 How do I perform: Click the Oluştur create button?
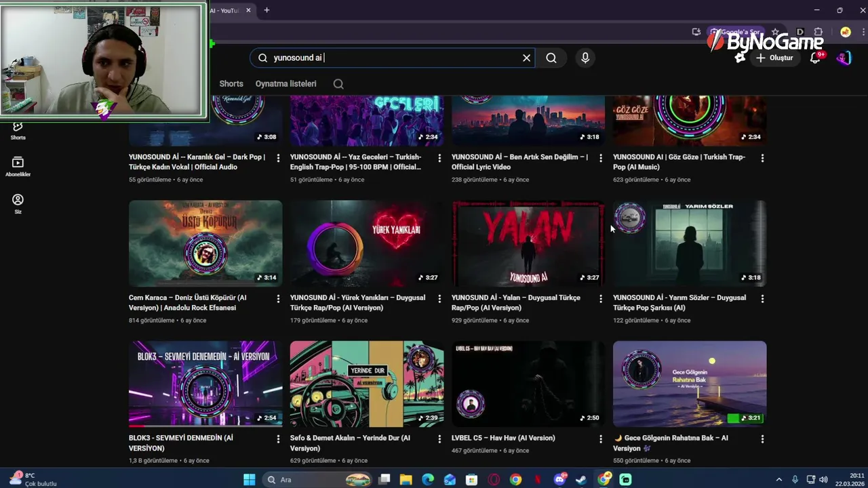click(774, 58)
